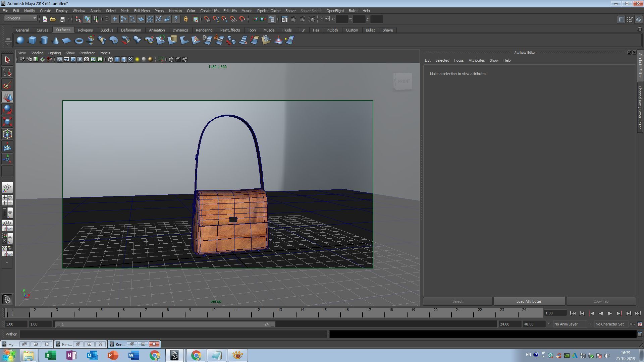Toggle the auto keyframe key icon

click(x=633, y=324)
